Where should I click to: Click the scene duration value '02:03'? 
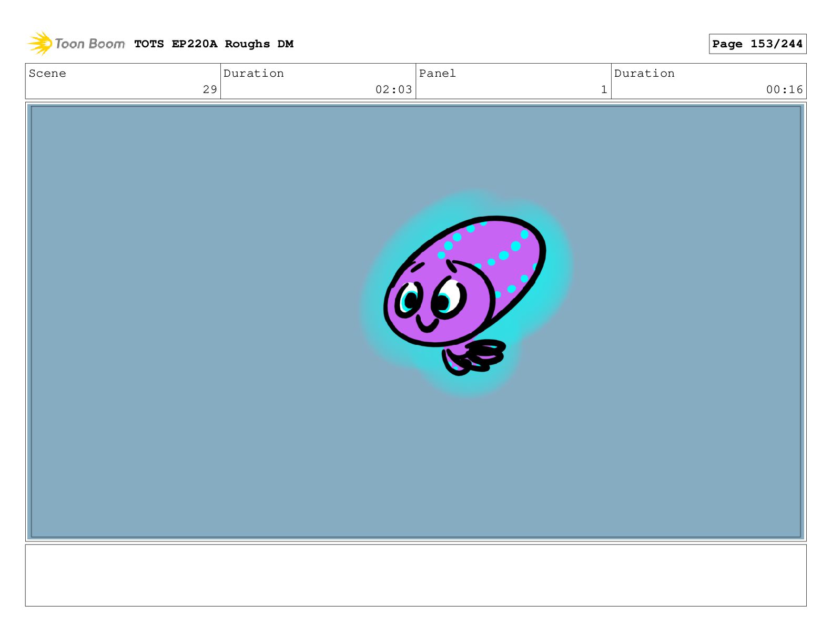tap(393, 89)
